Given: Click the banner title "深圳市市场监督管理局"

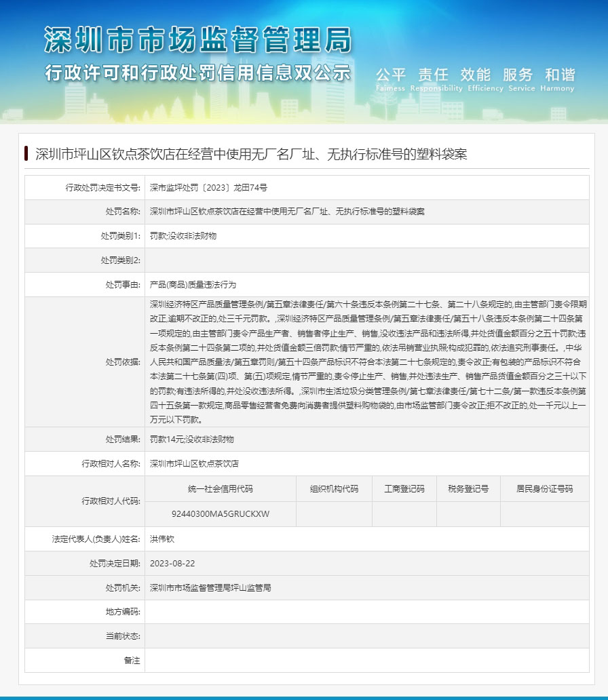Looking at the screenshot, I should click(x=198, y=40).
